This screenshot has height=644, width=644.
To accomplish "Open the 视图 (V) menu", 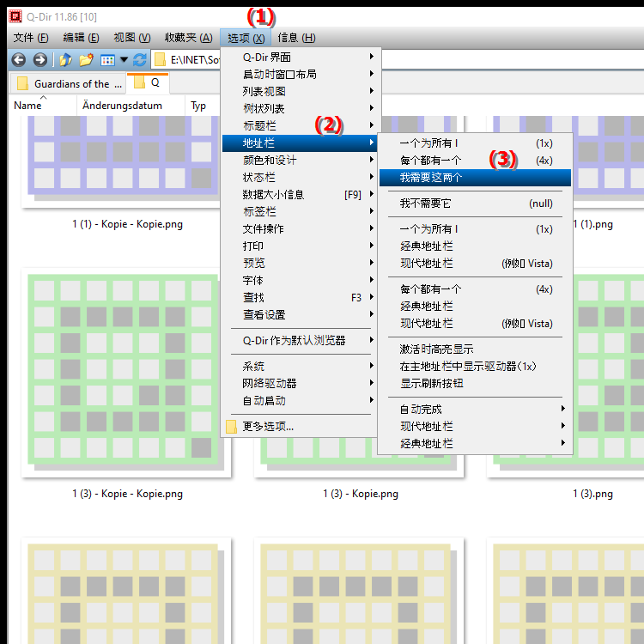I will click(132, 38).
